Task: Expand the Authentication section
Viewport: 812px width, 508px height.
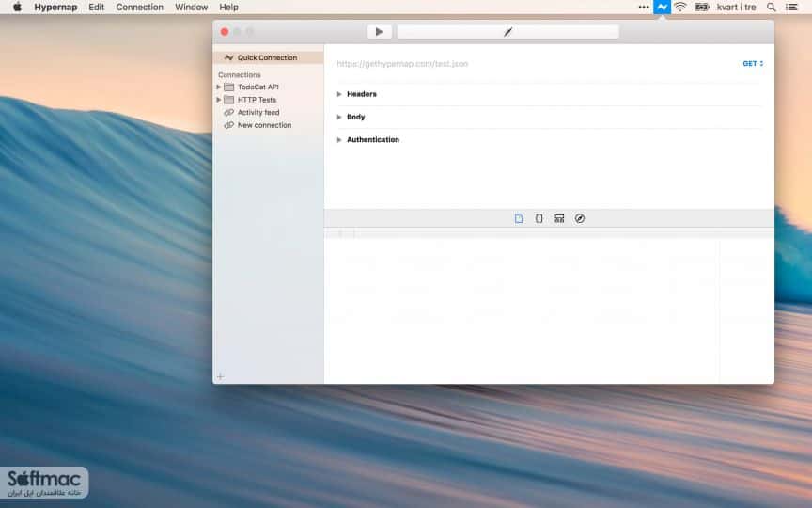Action: [x=339, y=140]
